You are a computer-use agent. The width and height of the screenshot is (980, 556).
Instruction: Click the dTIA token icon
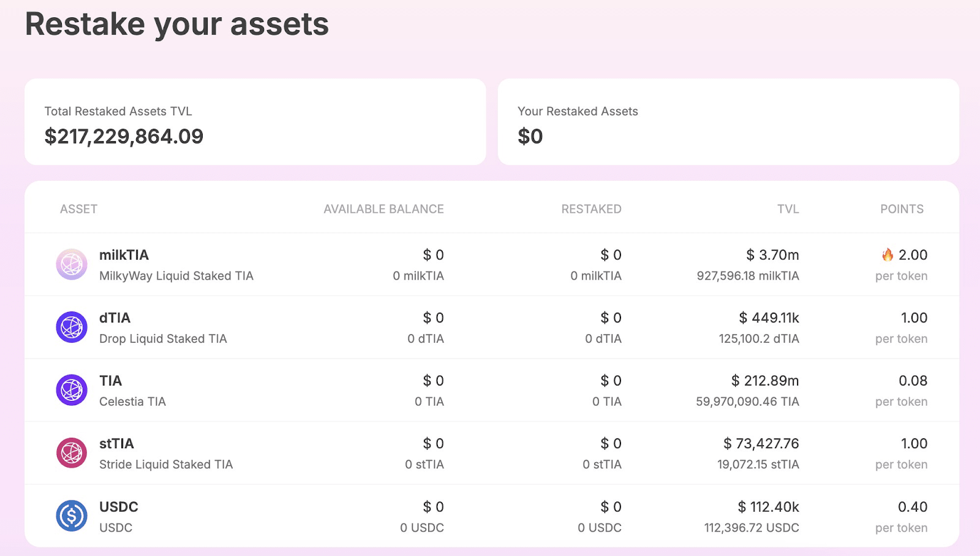click(x=72, y=327)
